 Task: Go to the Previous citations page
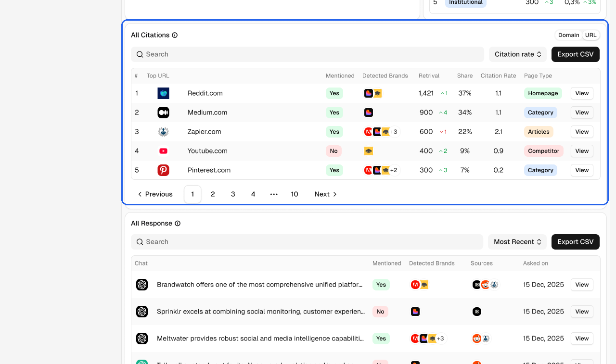point(155,194)
